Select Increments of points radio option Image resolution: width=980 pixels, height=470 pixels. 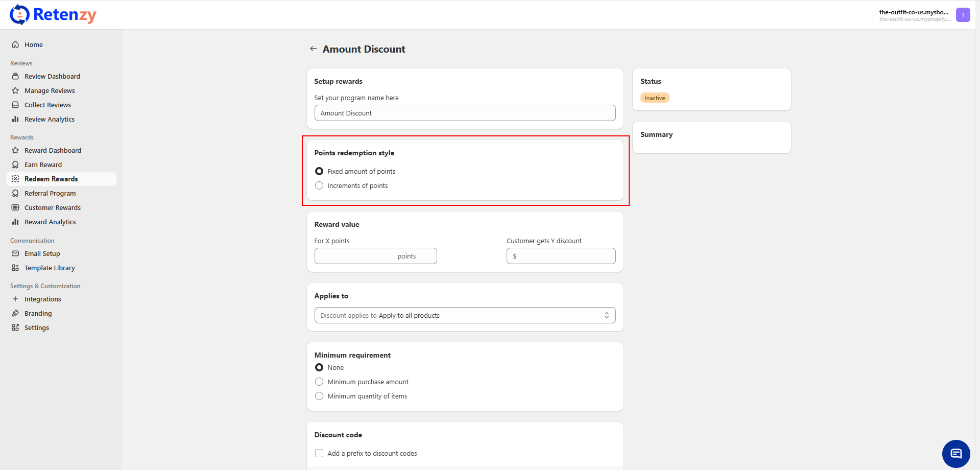coord(319,186)
